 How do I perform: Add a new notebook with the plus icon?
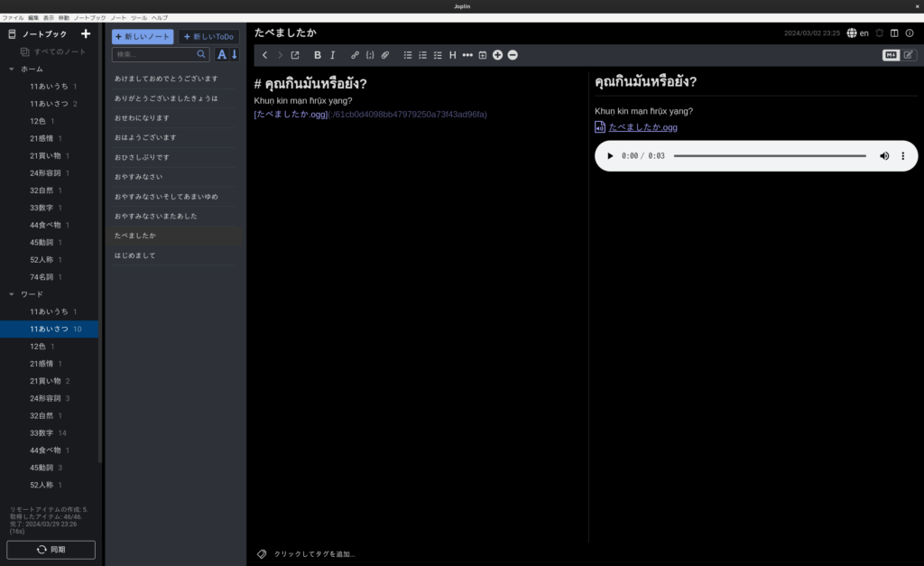86,34
